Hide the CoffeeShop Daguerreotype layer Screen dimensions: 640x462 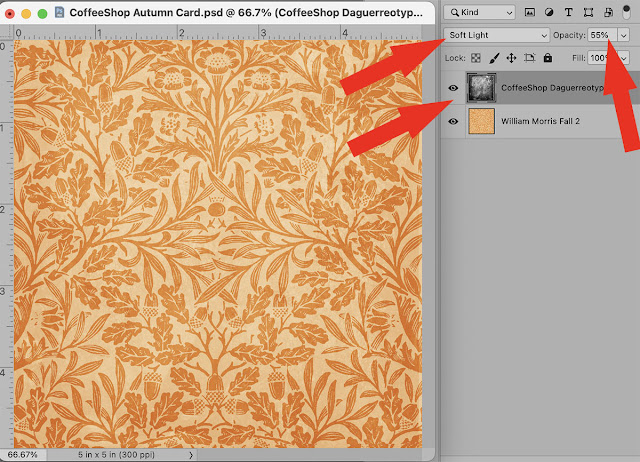(453, 88)
